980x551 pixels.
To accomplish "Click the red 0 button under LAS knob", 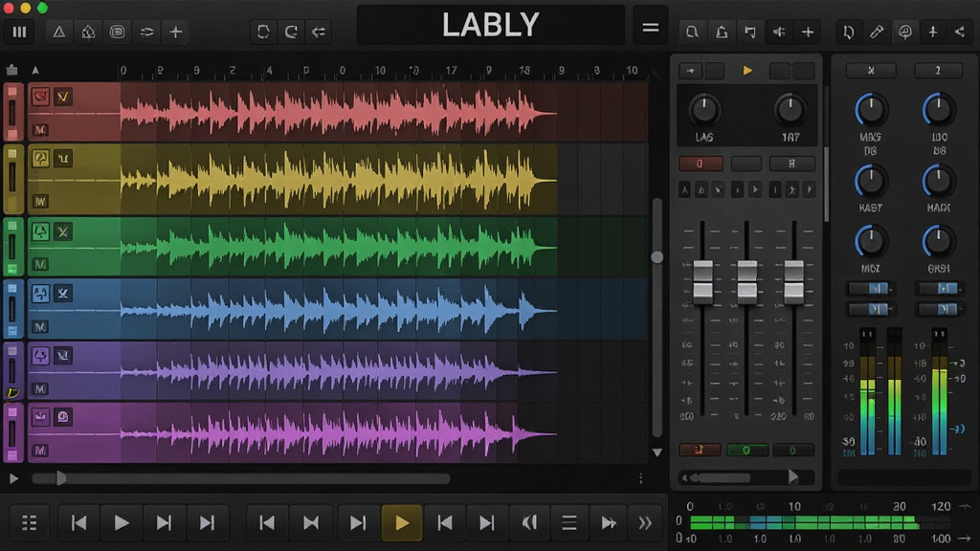I will click(700, 164).
